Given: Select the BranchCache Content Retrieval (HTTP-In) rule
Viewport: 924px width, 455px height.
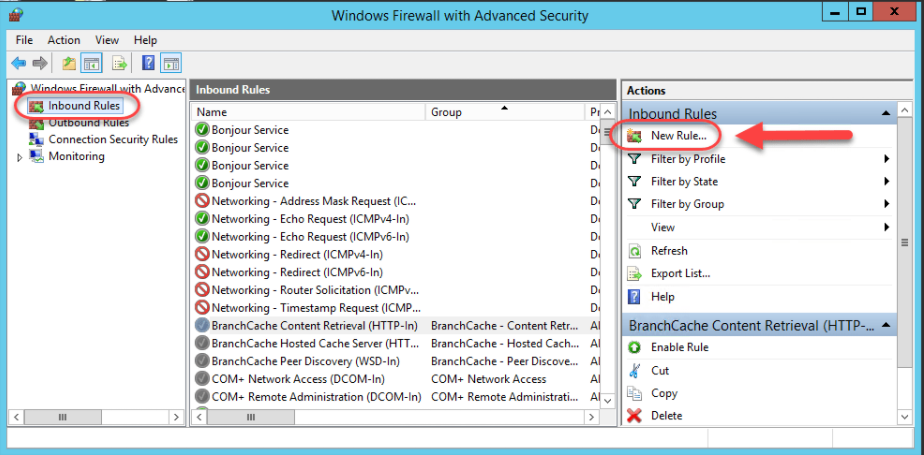Looking at the screenshot, I should pyautogui.click(x=314, y=325).
